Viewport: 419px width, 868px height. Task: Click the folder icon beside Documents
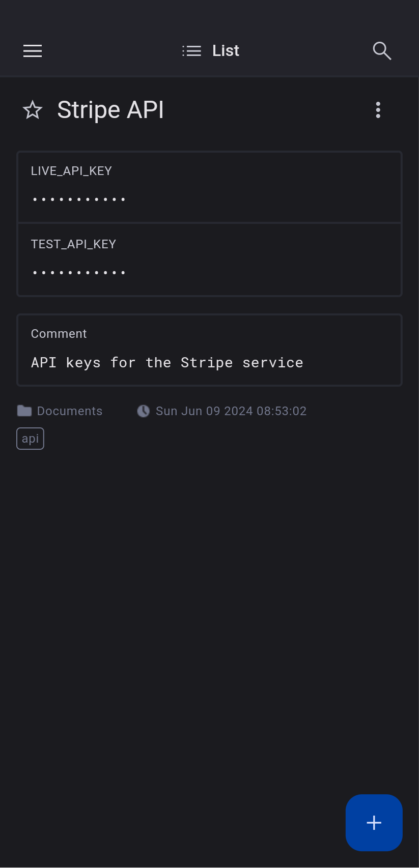pos(24,411)
